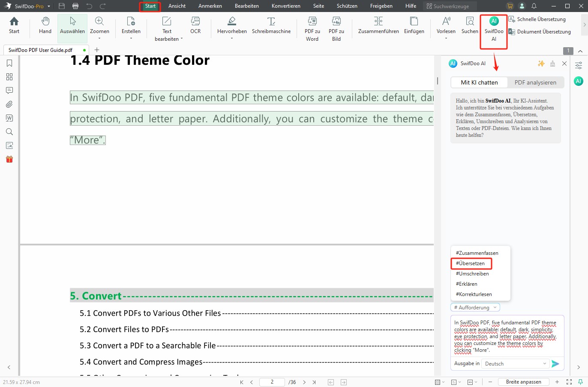Screen dimensions: 588x387
Task: Launch Dokument Übersetzung
Action: point(540,32)
